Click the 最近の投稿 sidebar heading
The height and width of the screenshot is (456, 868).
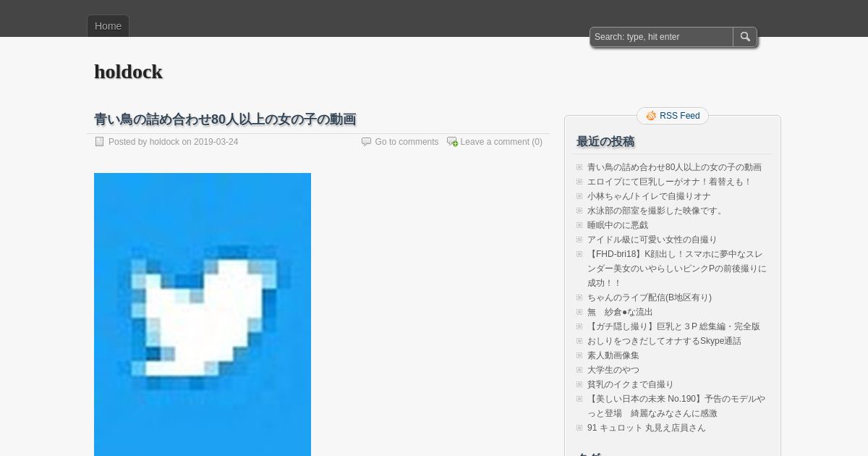pyautogui.click(x=605, y=141)
